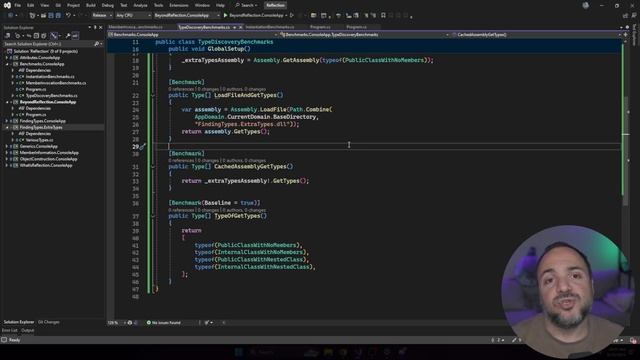Screen dimensions: 640x360
Task: Click the screwdriver quick action icon on line 29
Action: pyautogui.click(x=142, y=147)
